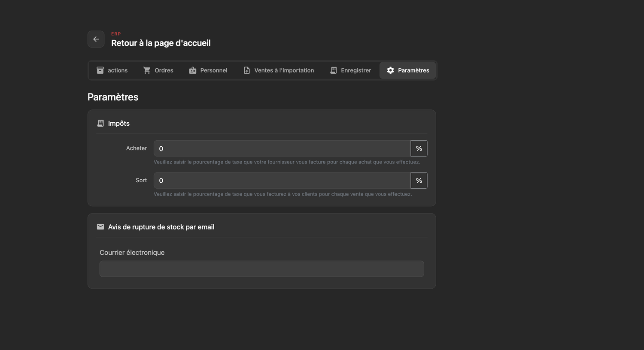Click the helper text about clients tax
Viewport: 644px width, 350px height.
tap(283, 194)
